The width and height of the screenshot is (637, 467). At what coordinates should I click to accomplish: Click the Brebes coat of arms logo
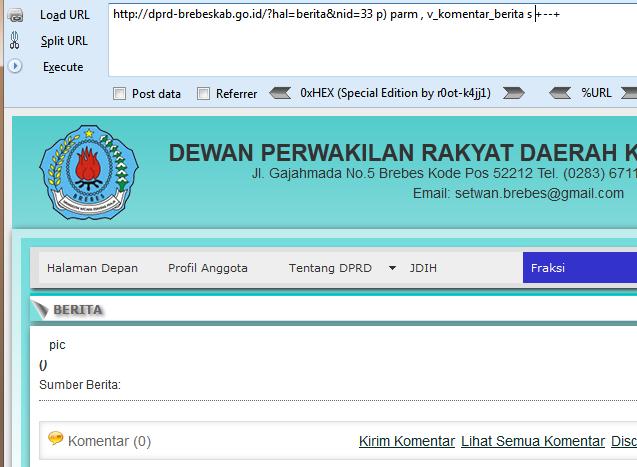tap(89, 173)
